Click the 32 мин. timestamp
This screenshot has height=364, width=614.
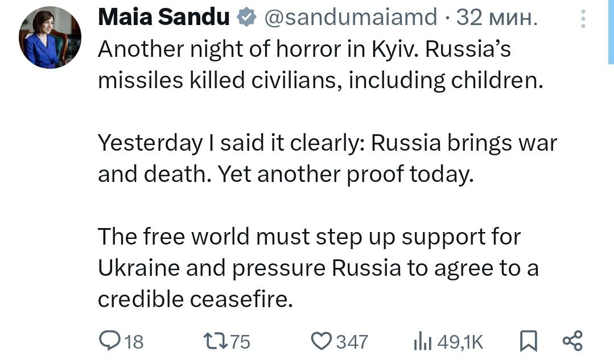(497, 18)
